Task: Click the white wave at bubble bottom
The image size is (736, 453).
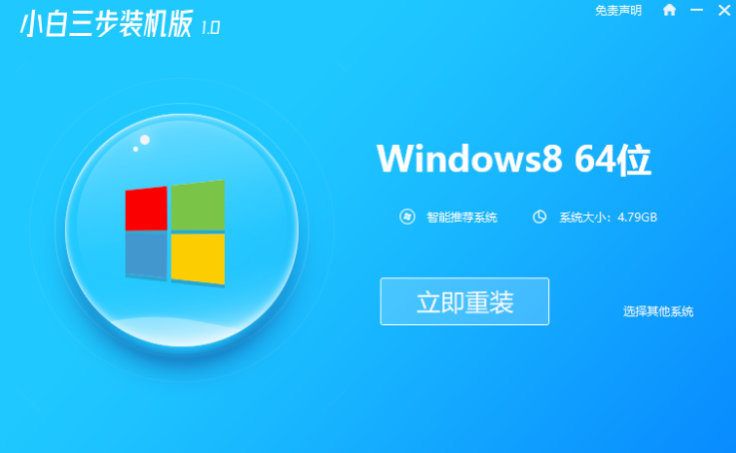Action: click(x=181, y=331)
